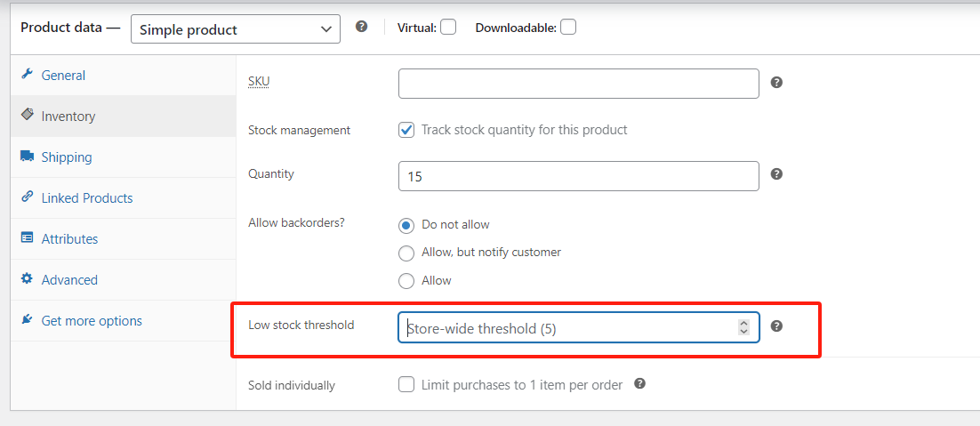The width and height of the screenshot is (980, 426).
Task: Click into the SKU text field
Action: (578, 84)
